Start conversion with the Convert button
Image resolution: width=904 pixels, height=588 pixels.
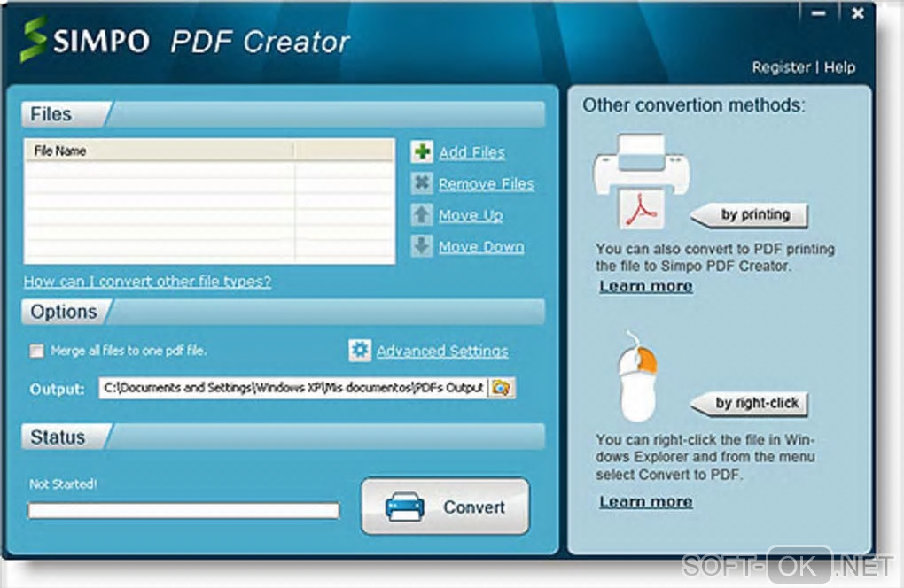coord(445,507)
